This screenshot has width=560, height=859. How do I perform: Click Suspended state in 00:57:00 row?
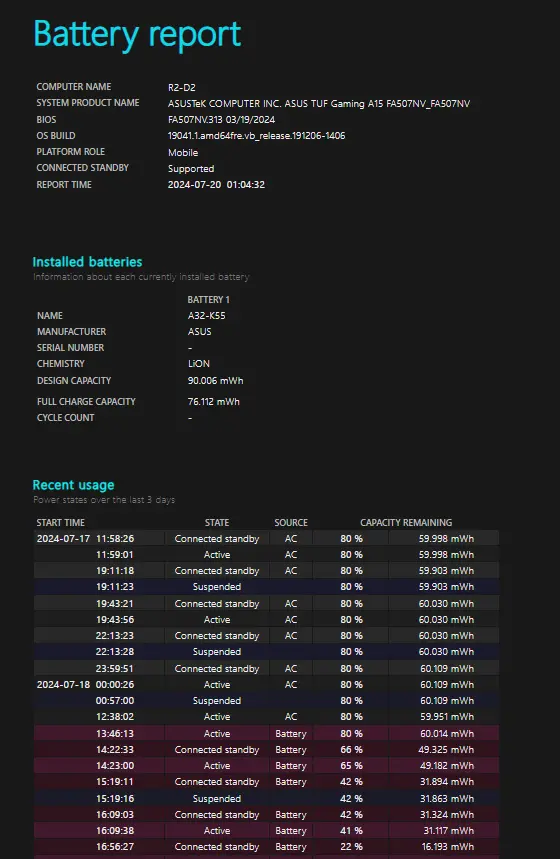[217, 701]
